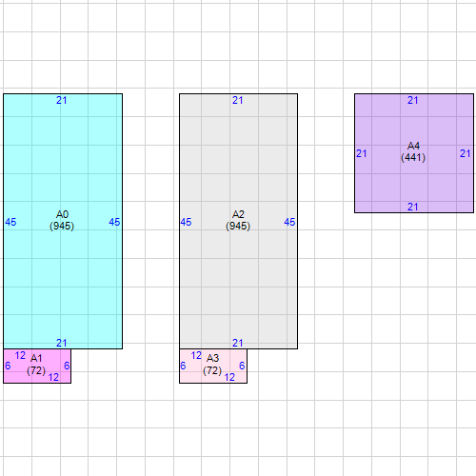This screenshot has height=476, width=476.
Task: Click the upper 12 label in A3
Action: click(x=196, y=355)
